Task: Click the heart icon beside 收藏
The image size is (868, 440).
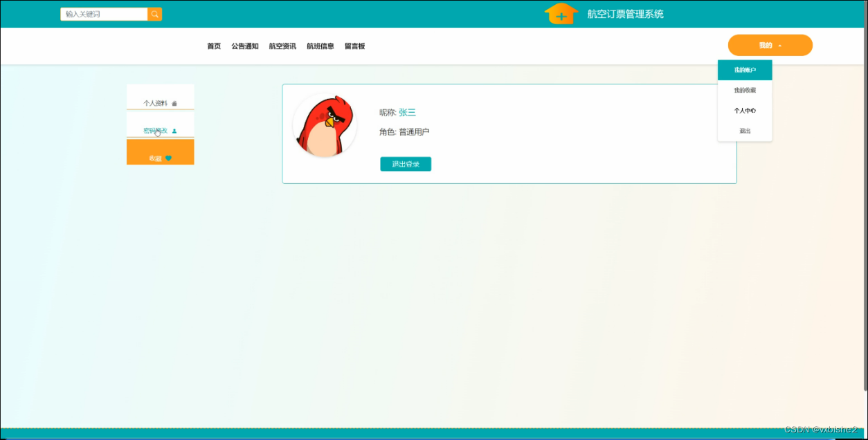Action: 168,158
